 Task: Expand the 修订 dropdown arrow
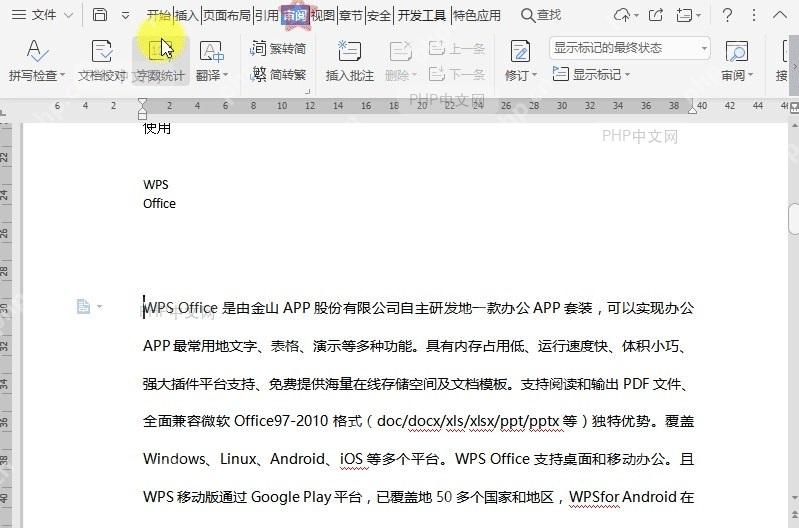tap(535, 75)
